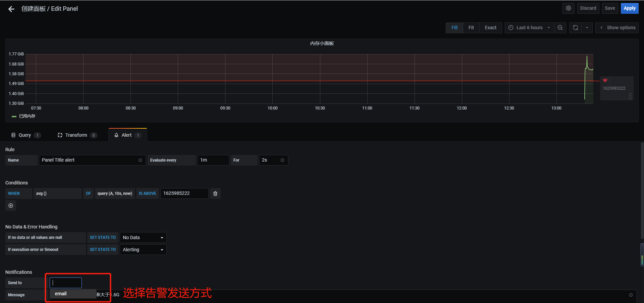This screenshot has height=303, width=644.
Task: Click the info icon in the Name field
Action: click(x=140, y=160)
